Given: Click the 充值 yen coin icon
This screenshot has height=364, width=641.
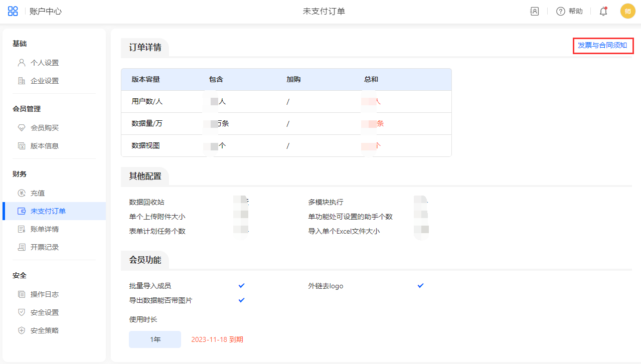Looking at the screenshot, I should point(21,193).
